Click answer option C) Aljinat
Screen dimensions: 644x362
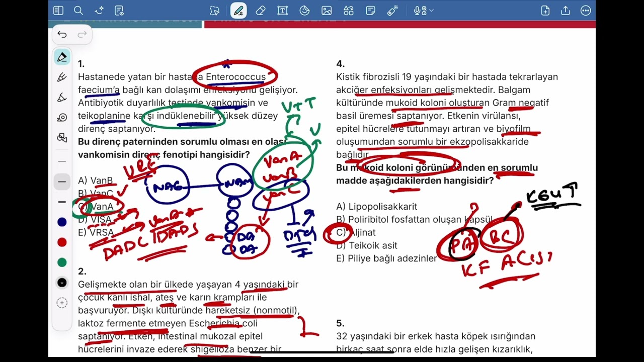pos(356,233)
